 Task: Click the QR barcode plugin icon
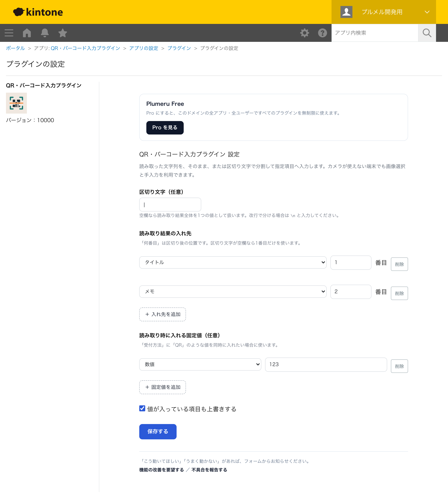[16, 103]
